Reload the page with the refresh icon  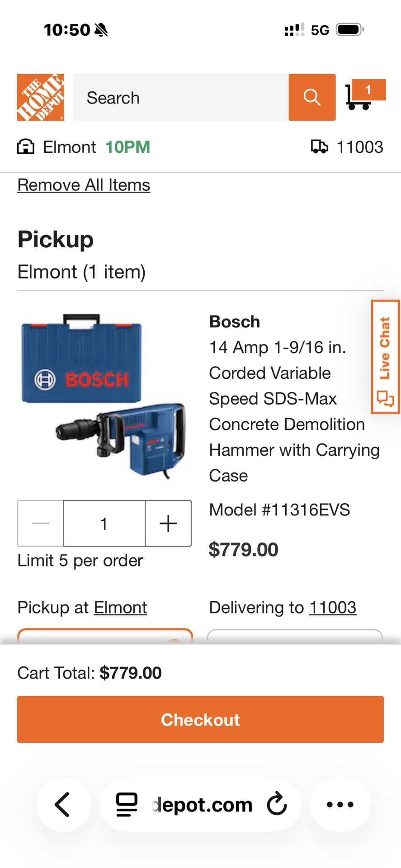pyautogui.click(x=277, y=804)
